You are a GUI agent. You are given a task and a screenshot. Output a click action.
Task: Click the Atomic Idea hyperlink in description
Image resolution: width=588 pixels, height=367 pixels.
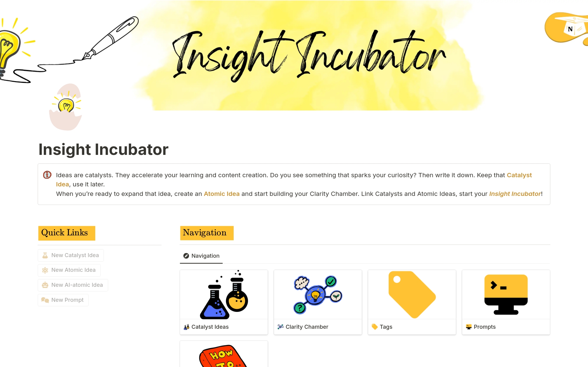click(x=221, y=194)
